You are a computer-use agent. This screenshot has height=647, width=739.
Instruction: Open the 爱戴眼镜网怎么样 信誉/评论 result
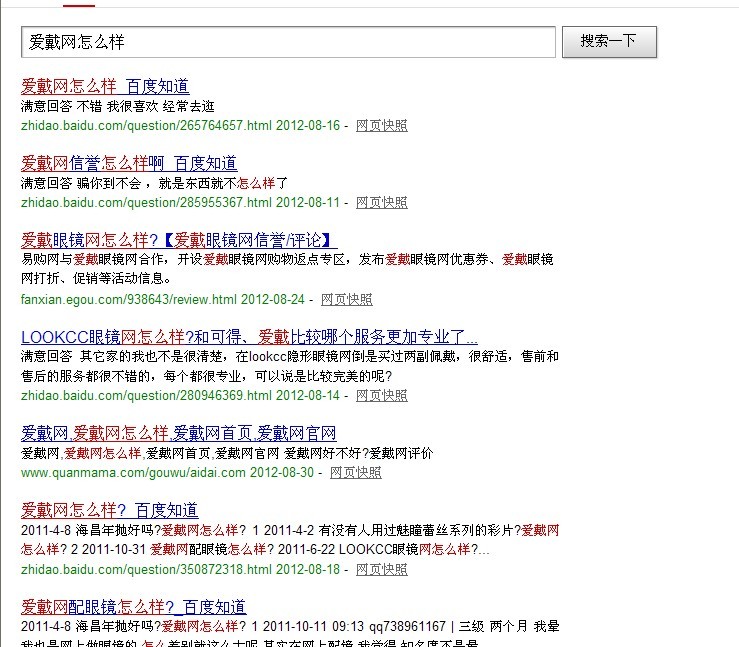click(179, 240)
